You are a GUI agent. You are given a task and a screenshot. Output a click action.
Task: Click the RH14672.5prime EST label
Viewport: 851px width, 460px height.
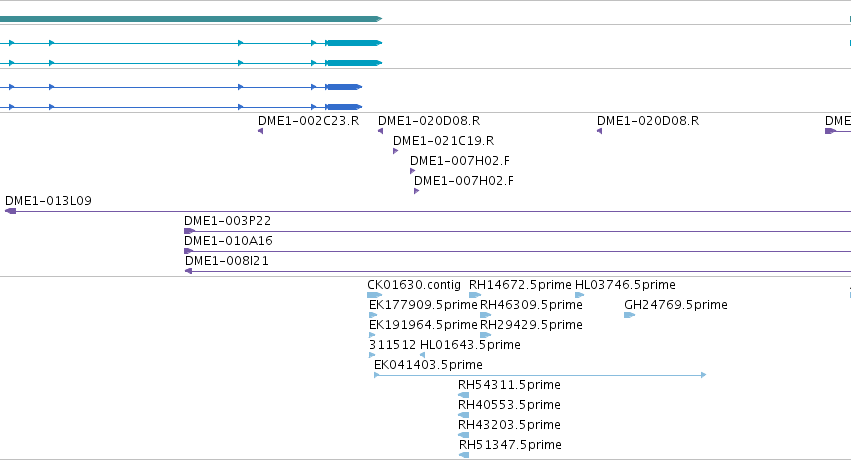point(520,285)
